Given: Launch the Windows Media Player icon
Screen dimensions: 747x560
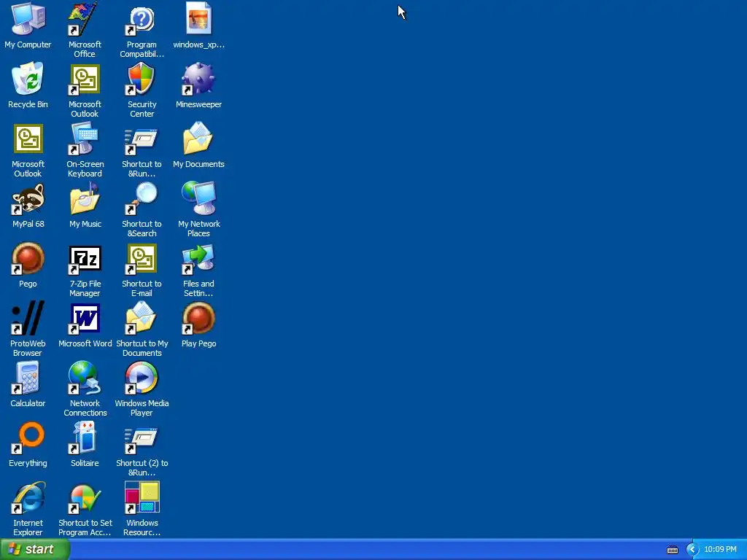Looking at the screenshot, I should [x=142, y=378].
